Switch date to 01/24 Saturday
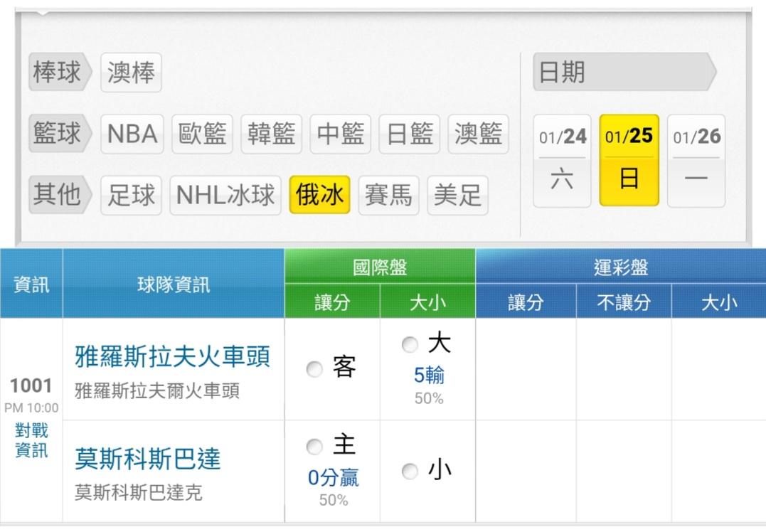The image size is (766, 532). click(562, 161)
